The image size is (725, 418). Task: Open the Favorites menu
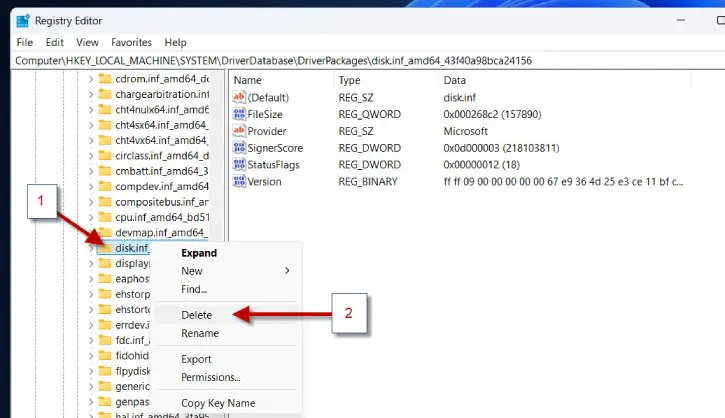pos(131,42)
